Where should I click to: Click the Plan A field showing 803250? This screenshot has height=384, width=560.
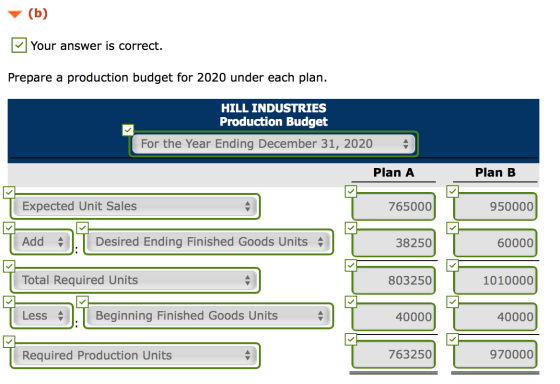[393, 280]
